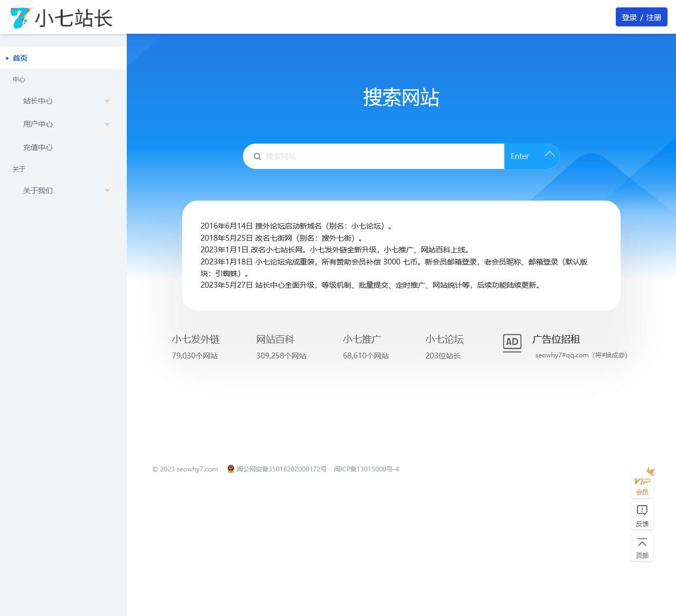Click the police badge icon before 闽公网安备
The image size is (676, 616).
pyautogui.click(x=231, y=469)
